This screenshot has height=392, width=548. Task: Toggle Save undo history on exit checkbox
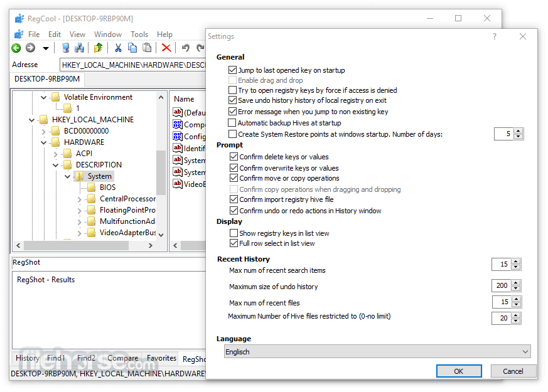point(232,100)
